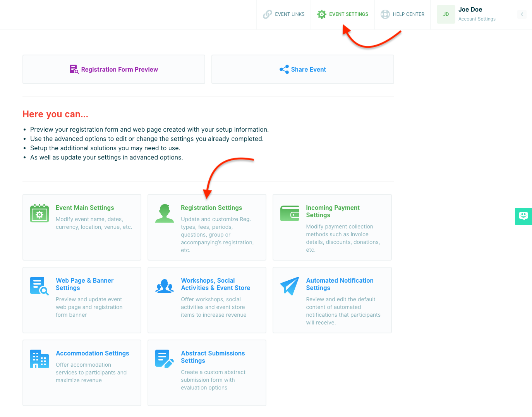Click the Automated Notification paper plane icon
532x417 pixels.
coord(290,286)
